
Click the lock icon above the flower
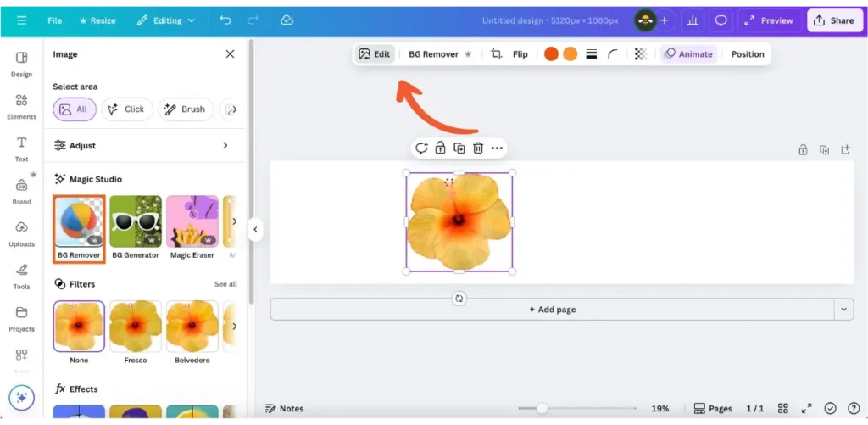(x=440, y=148)
